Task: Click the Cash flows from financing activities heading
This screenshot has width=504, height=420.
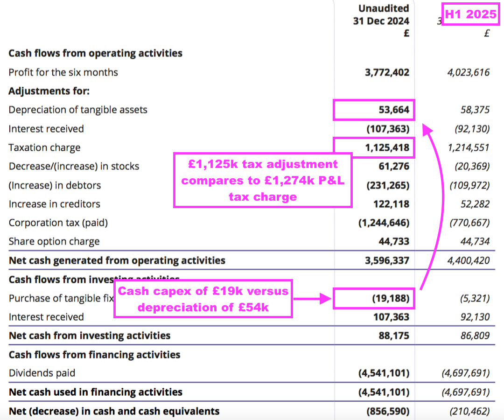Action: point(94,355)
